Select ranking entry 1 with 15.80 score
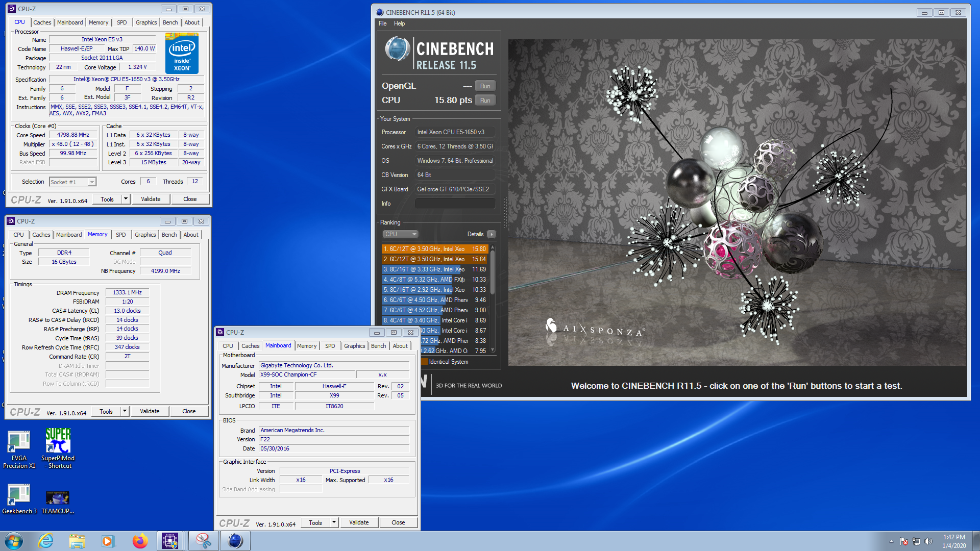Image resolution: width=980 pixels, height=551 pixels. point(435,249)
